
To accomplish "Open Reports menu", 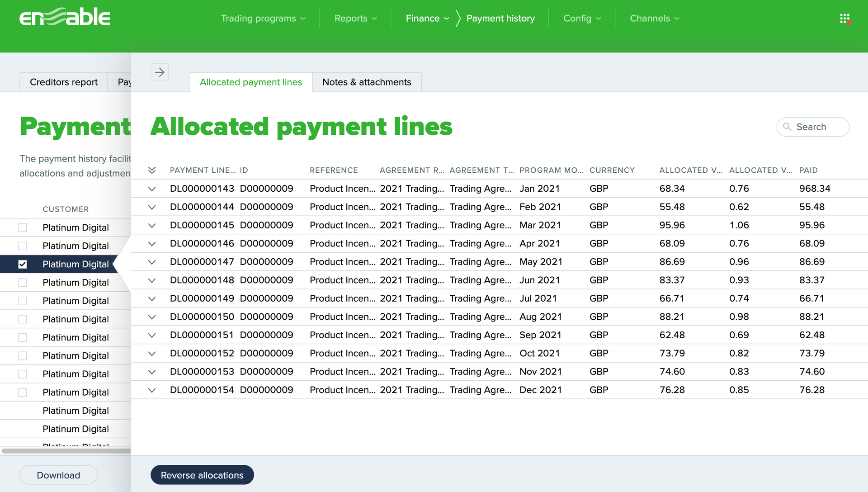I will [355, 19].
